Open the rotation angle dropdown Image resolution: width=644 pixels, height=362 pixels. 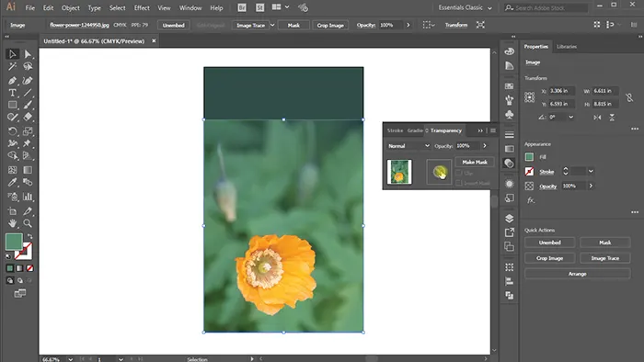pyautogui.click(x=571, y=118)
